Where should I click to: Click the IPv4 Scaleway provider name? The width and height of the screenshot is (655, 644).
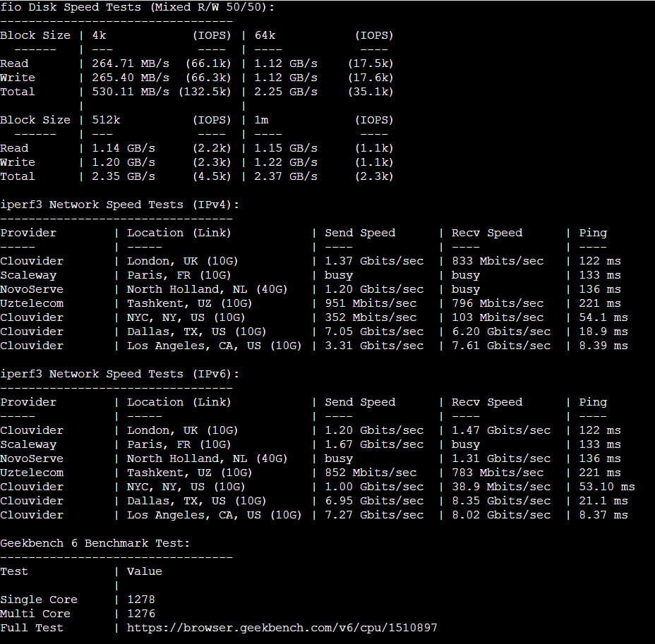pos(28,276)
